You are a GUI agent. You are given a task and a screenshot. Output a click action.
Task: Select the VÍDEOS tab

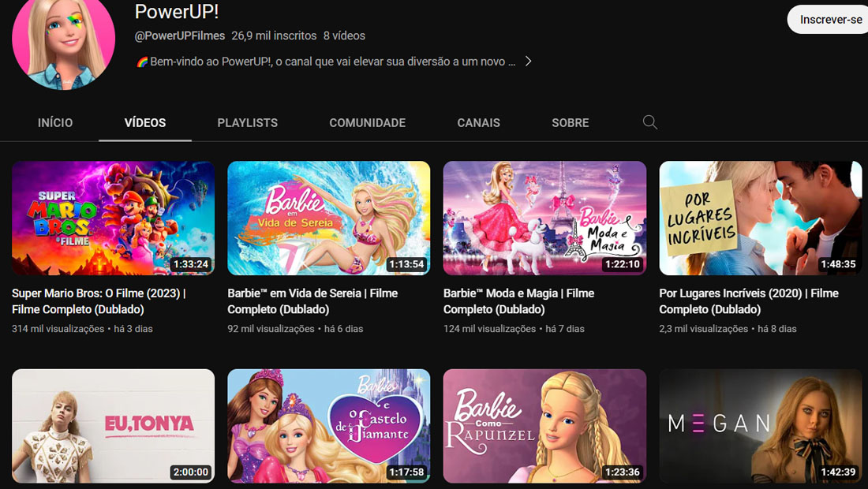(145, 123)
